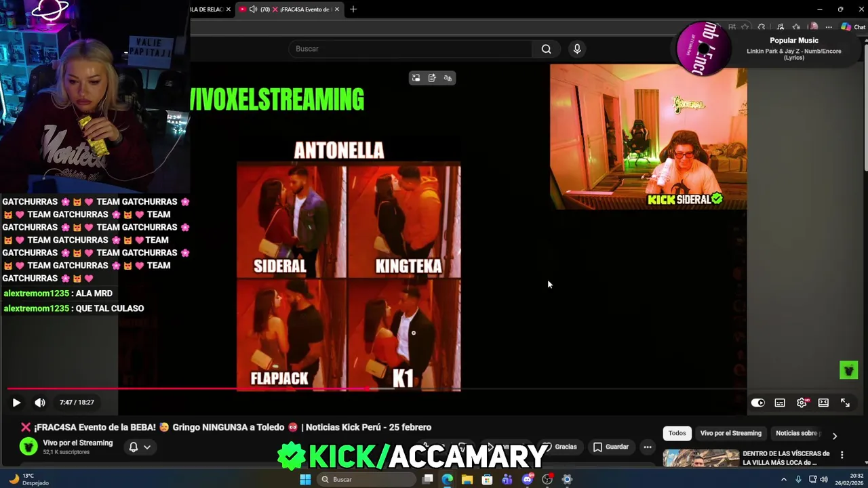
Task: Open Microsoft Teams from taskbar
Action: pos(507,479)
